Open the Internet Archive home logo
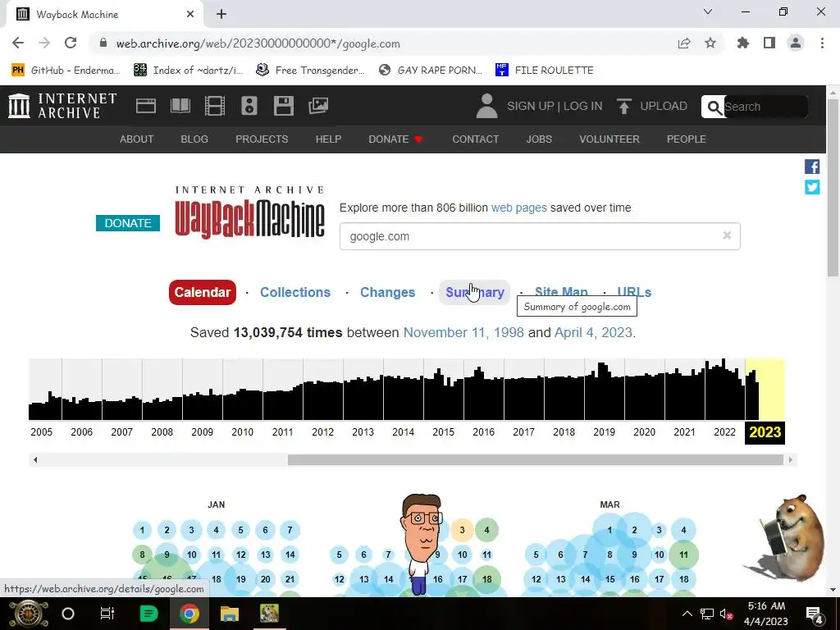 coord(62,106)
